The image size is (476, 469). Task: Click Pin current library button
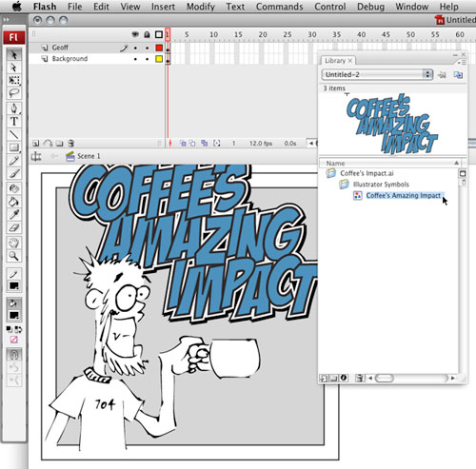442,75
